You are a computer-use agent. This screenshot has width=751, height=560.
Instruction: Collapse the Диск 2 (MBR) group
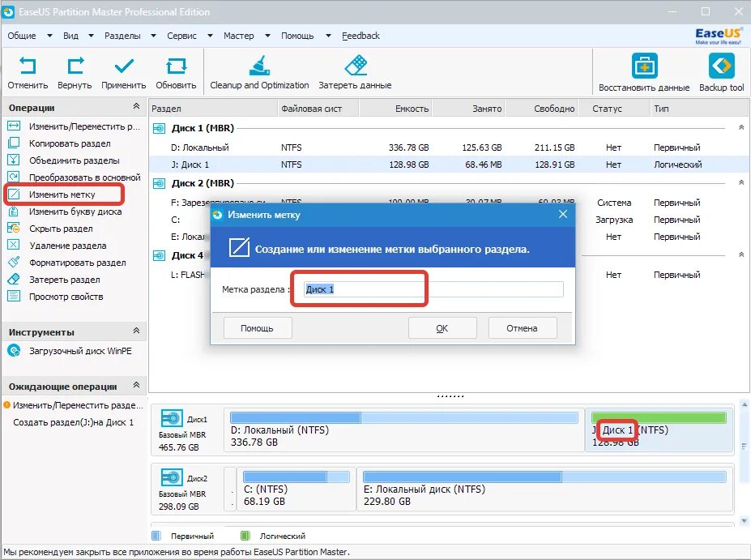coord(741,182)
